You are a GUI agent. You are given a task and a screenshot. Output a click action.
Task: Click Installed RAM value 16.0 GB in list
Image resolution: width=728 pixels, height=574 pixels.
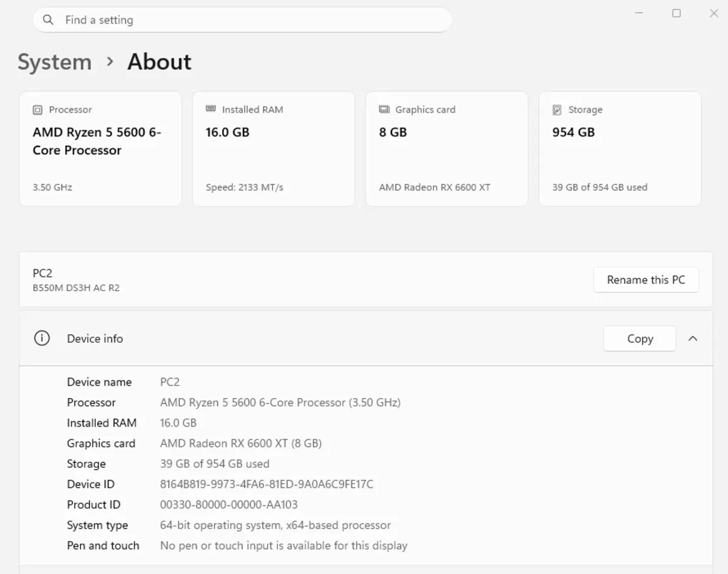(178, 423)
